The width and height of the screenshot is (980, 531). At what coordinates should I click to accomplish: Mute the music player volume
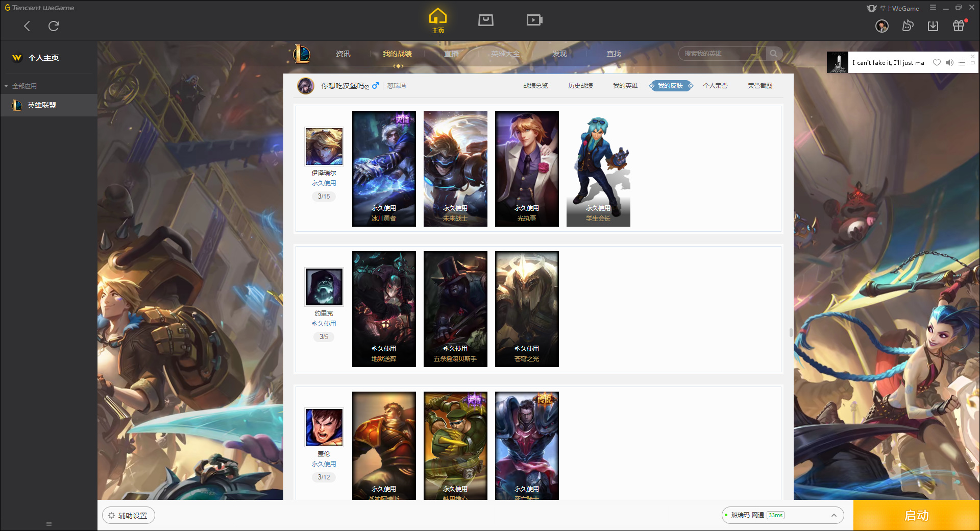pos(949,63)
